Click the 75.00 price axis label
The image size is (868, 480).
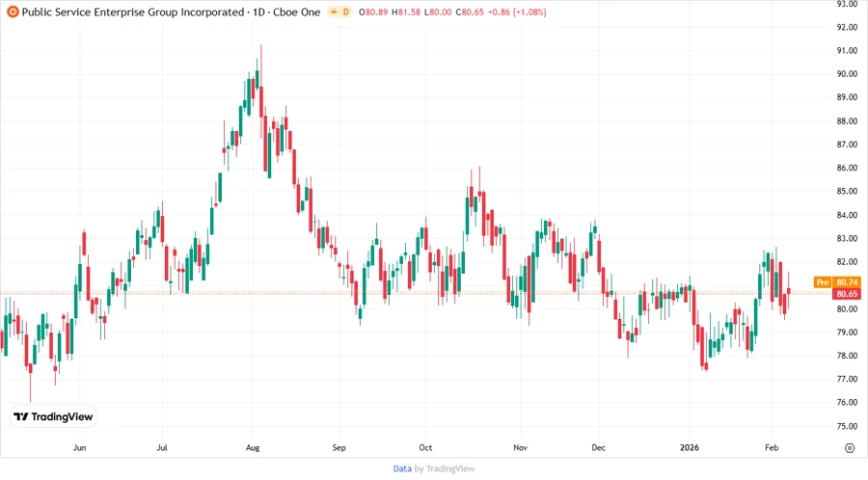pyautogui.click(x=847, y=426)
